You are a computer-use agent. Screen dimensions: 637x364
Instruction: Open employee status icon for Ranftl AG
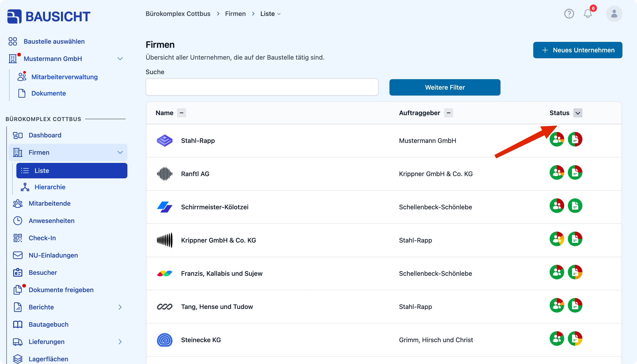coord(557,172)
